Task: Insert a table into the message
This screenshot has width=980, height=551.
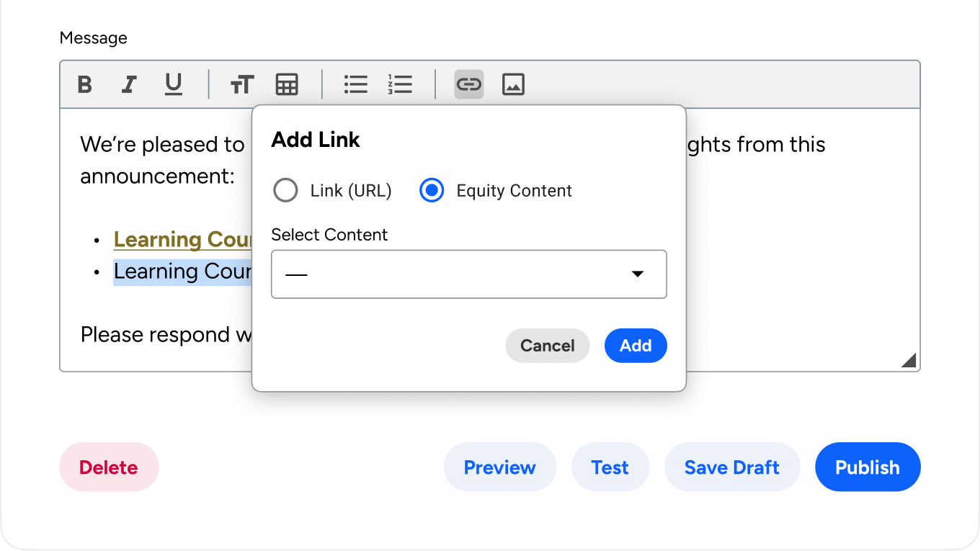Action: [287, 85]
